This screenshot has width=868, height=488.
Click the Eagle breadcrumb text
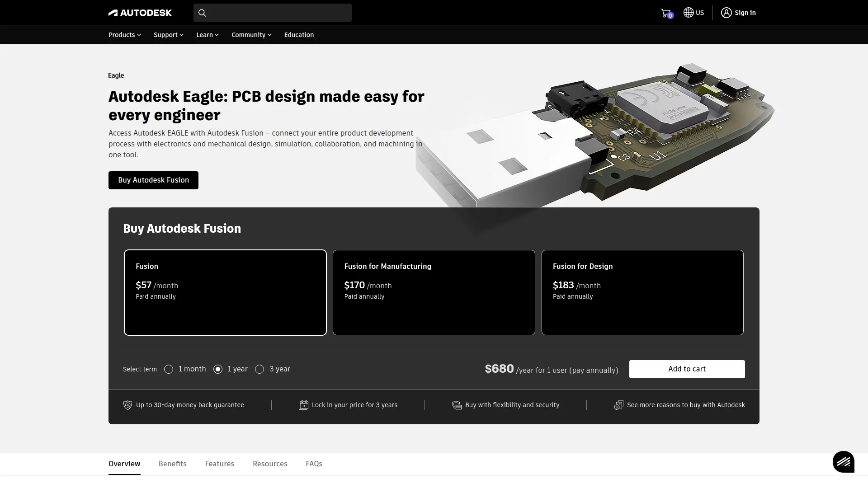116,75
